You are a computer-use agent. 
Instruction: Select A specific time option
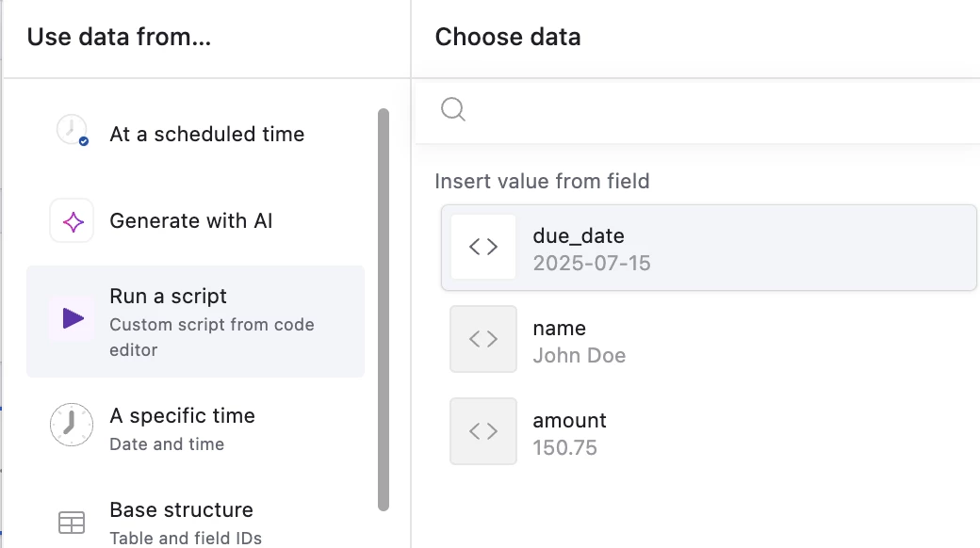[x=196, y=428]
